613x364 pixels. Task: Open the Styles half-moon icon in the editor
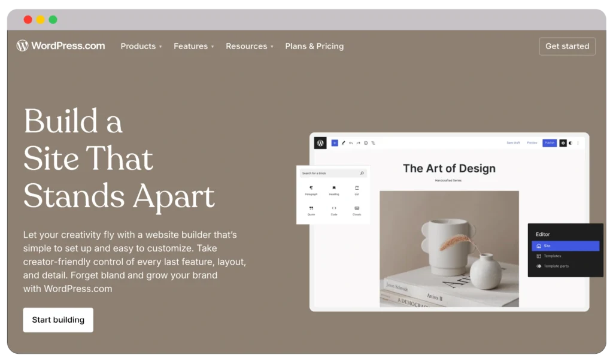click(570, 143)
